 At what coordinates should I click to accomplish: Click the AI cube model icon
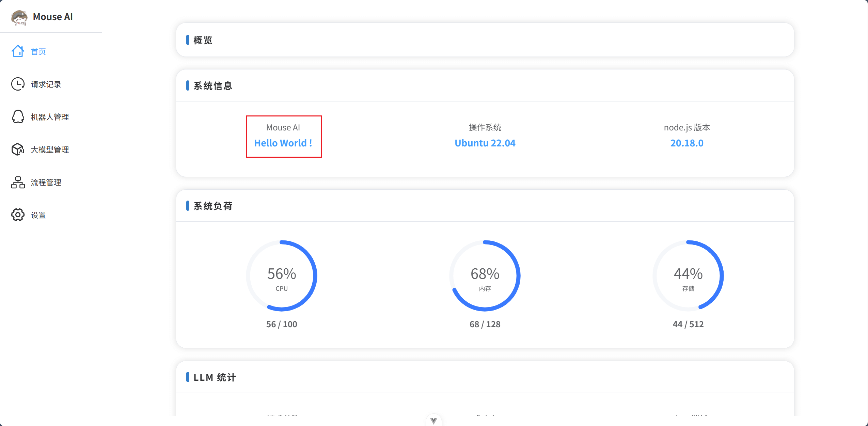pos(18,149)
